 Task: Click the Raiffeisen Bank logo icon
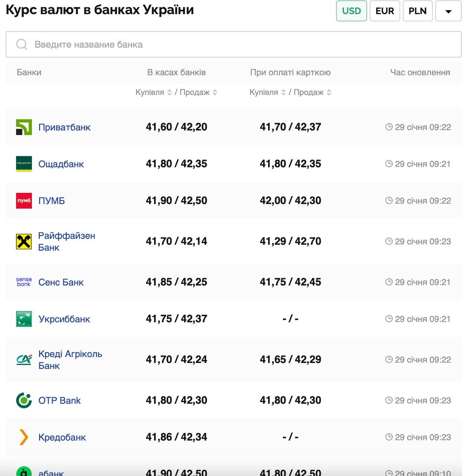pyautogui.click(x=24, y=241)
